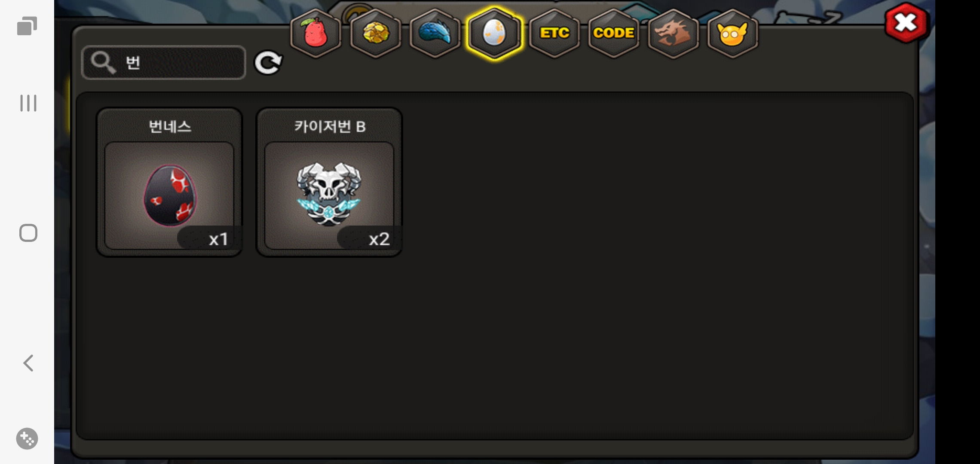Open the red fruit food category tab

pyautogui.click(x=316, y=34)
